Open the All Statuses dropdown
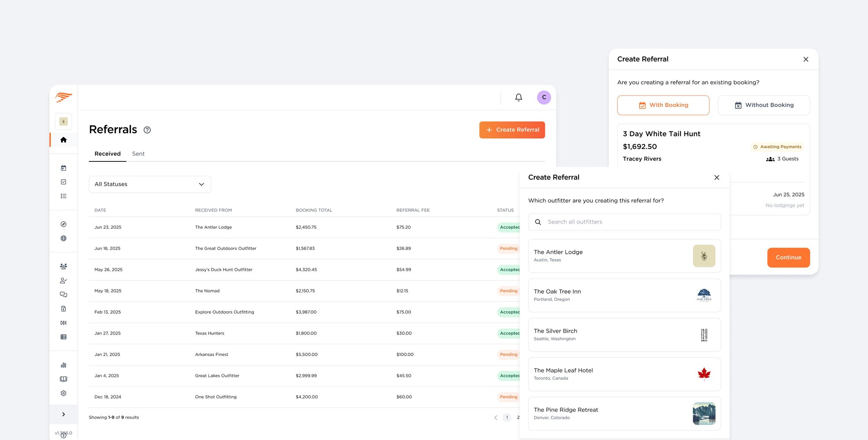Viewport: 868px width, 440px height. pyautogui.click(x=150, y=184)
